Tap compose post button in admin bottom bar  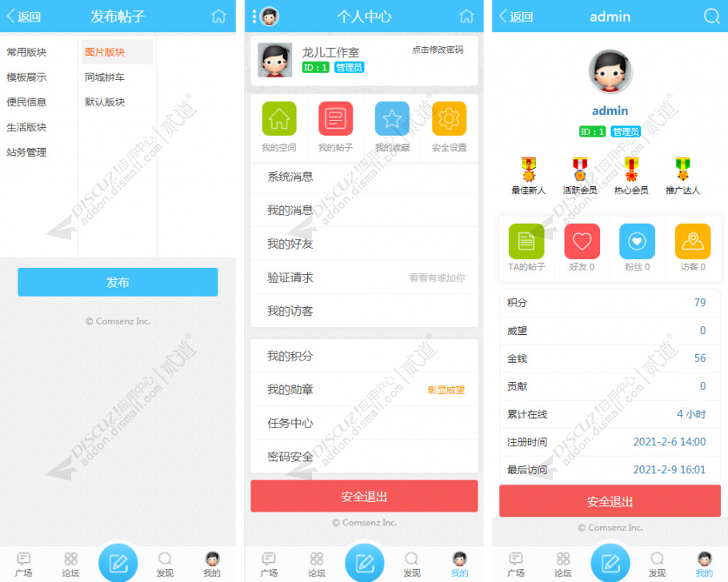610,563
